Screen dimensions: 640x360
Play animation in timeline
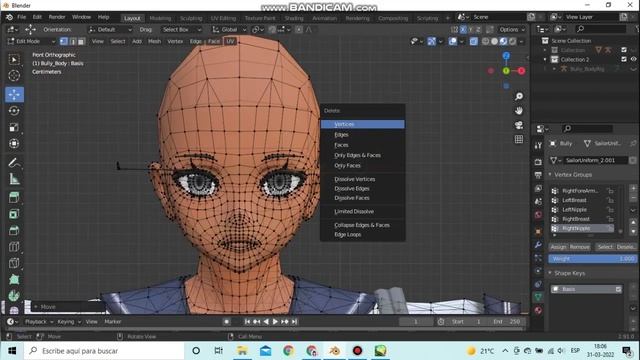(x=275, y=322)
